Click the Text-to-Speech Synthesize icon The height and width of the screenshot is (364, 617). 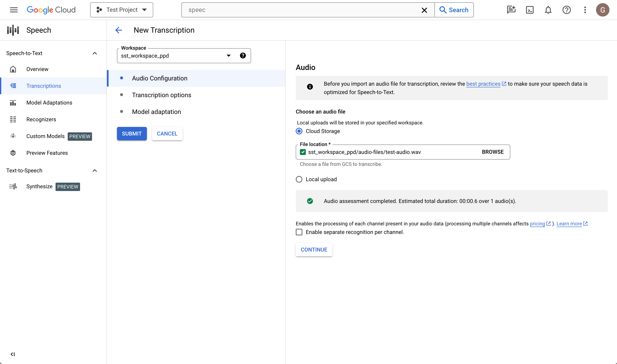tap(13, 186)
